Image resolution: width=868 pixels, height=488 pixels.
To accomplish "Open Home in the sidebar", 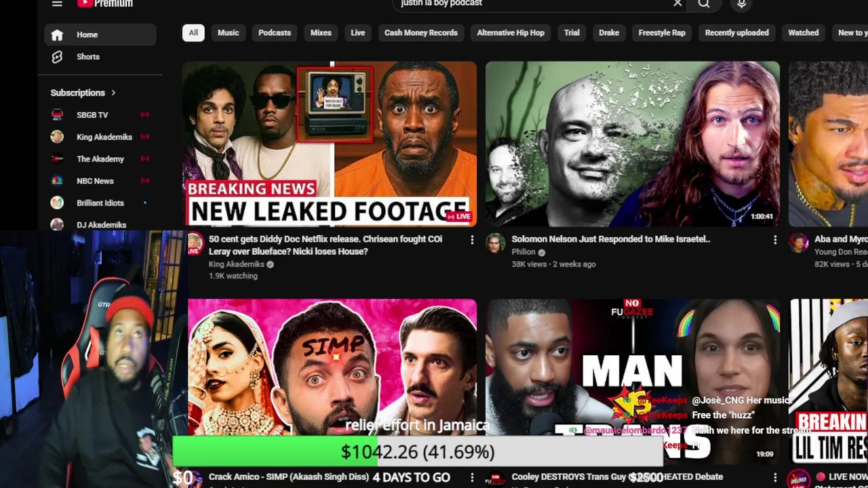I will pos(100,35).
